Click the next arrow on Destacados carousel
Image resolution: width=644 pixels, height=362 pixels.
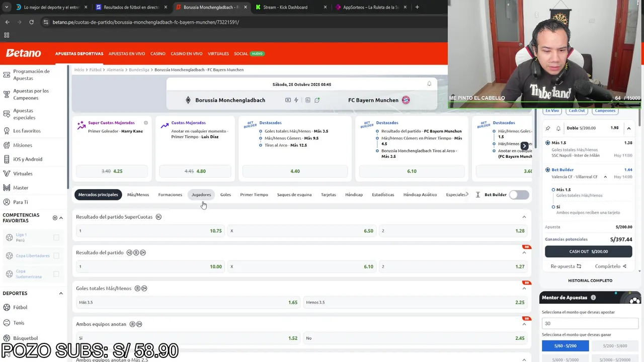point(524,146)
